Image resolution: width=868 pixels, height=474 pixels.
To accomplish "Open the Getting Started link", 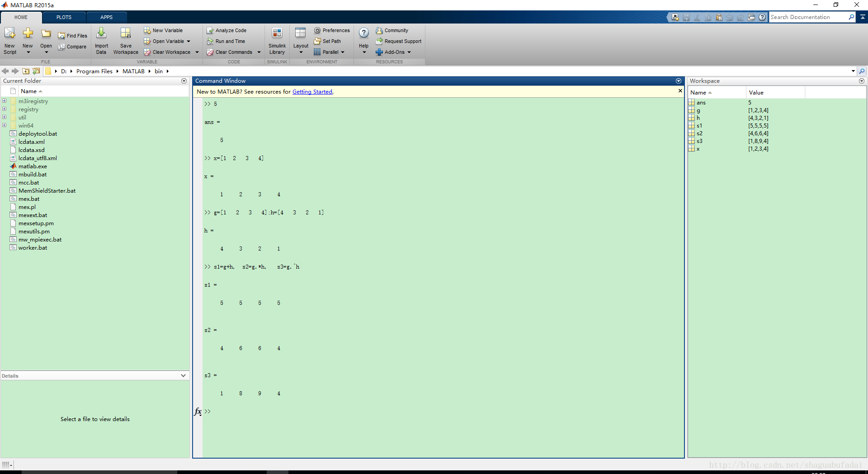I will coord(312,92).
